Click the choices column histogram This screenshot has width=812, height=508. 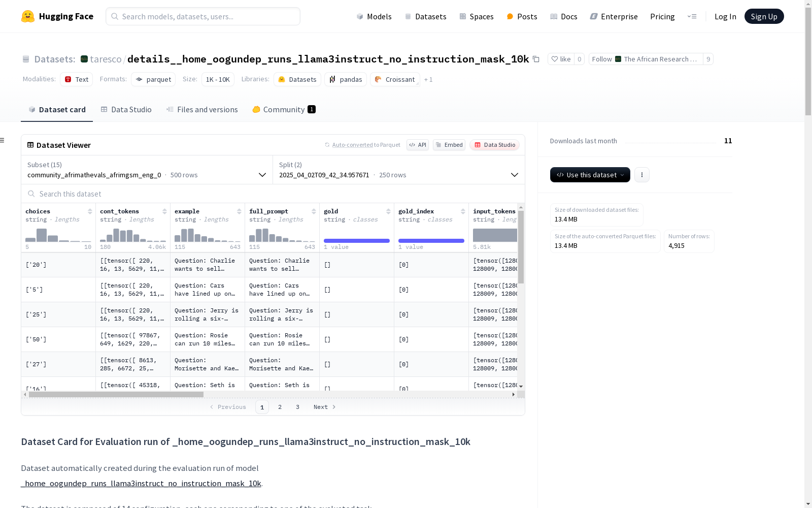pos(58,235)
